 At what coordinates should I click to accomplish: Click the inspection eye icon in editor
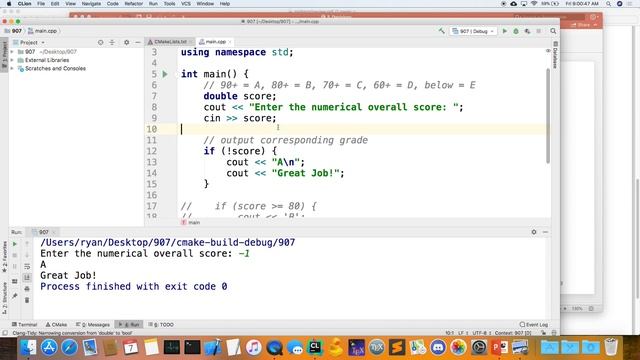pos(548,51)
